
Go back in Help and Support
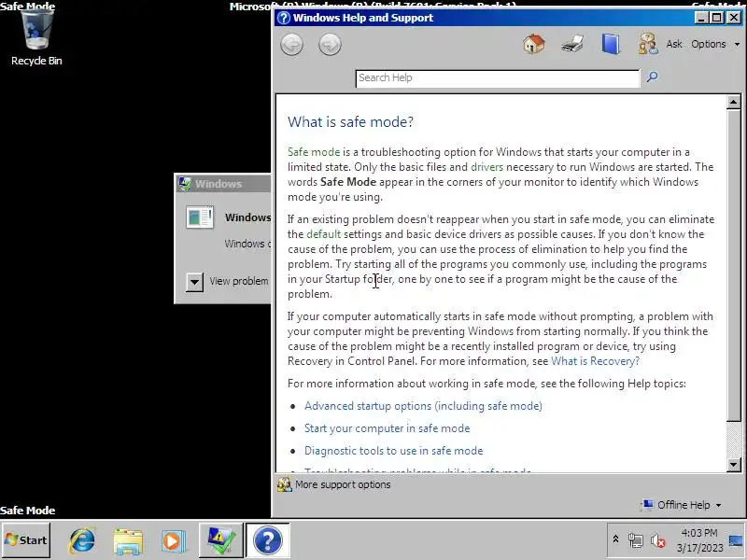pos(291,45)
